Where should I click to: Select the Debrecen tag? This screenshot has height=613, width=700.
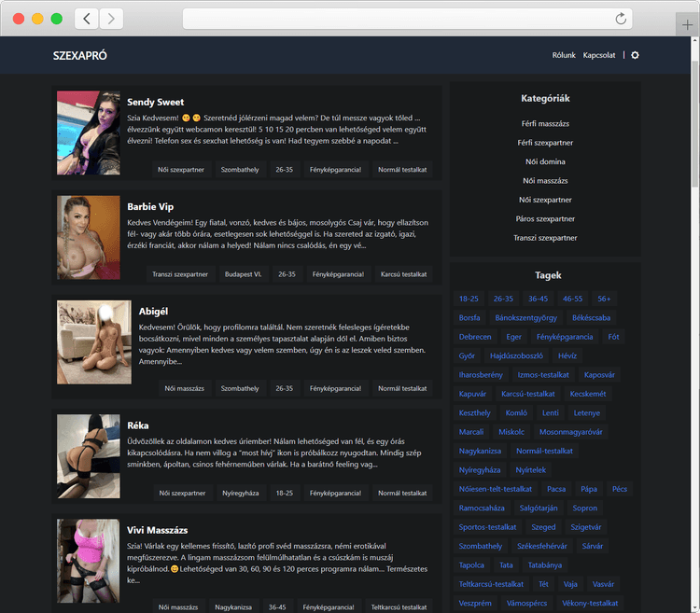pos(475,337)
